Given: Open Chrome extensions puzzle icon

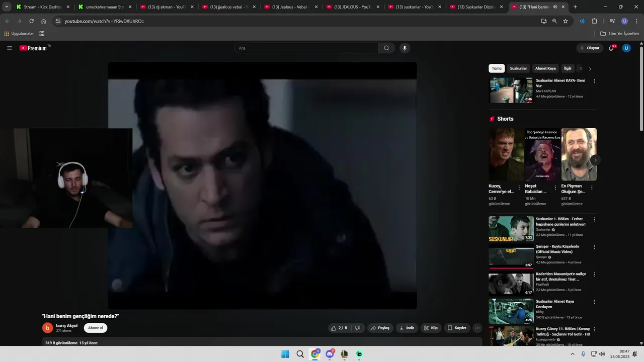Looking at the screenshot, I should pos(594,21).
